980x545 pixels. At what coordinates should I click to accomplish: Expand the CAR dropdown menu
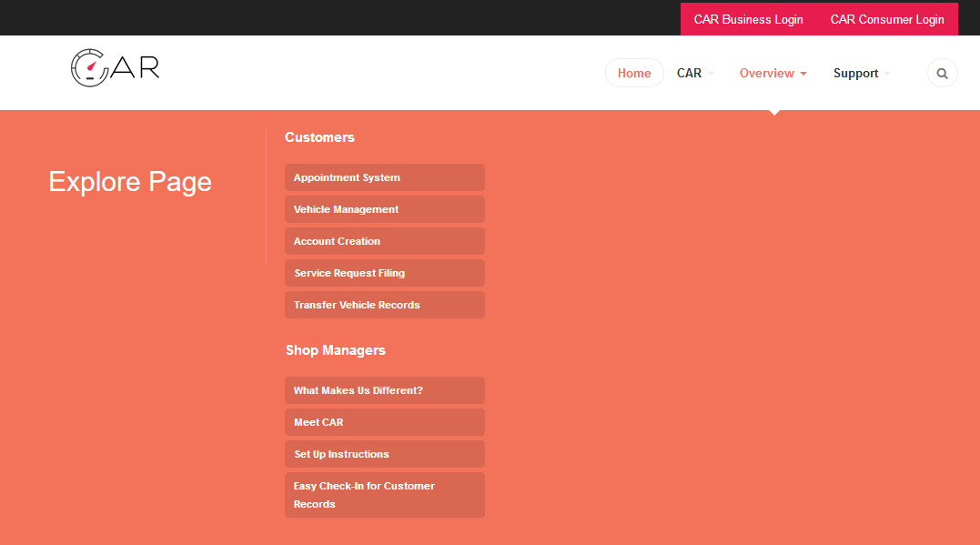[x=695, y=73]
